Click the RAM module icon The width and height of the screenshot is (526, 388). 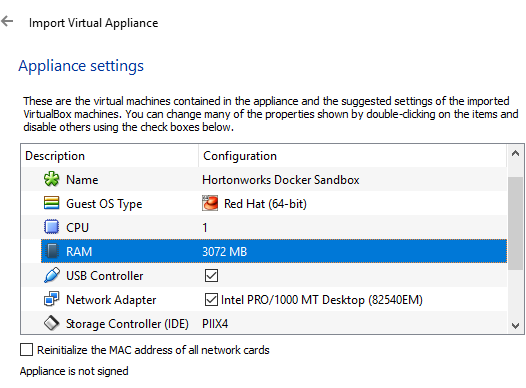[x=52, y=251]
